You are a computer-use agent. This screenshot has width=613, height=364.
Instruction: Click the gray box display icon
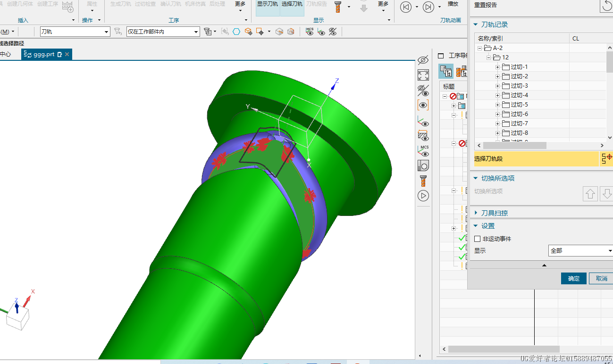click(x=279, y=32)
